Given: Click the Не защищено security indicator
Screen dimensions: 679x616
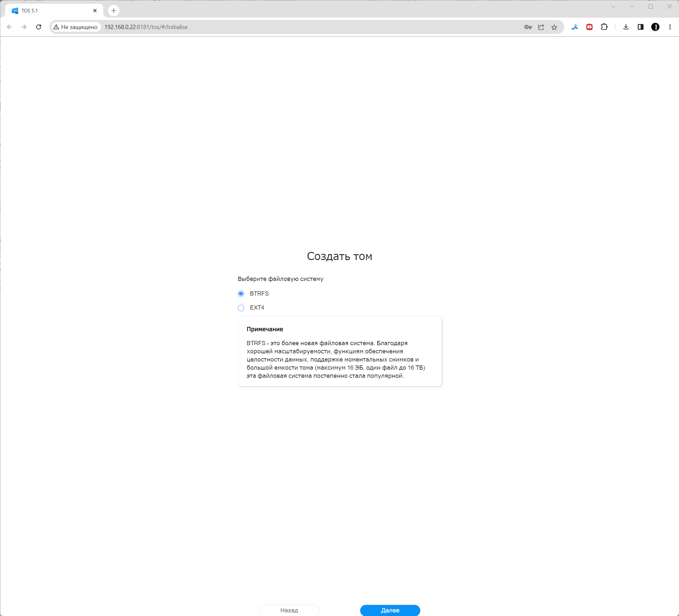Looking at the screenshot, I should point(76,27).
